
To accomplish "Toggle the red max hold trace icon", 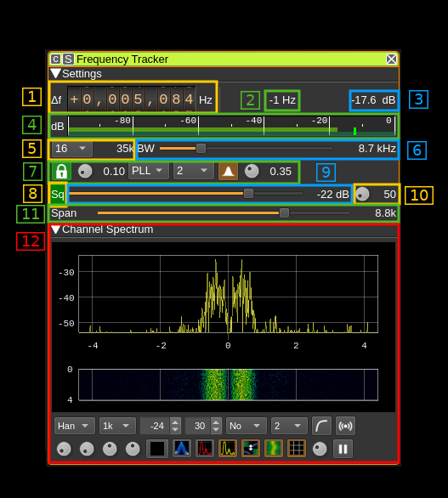I will [205, 449].
